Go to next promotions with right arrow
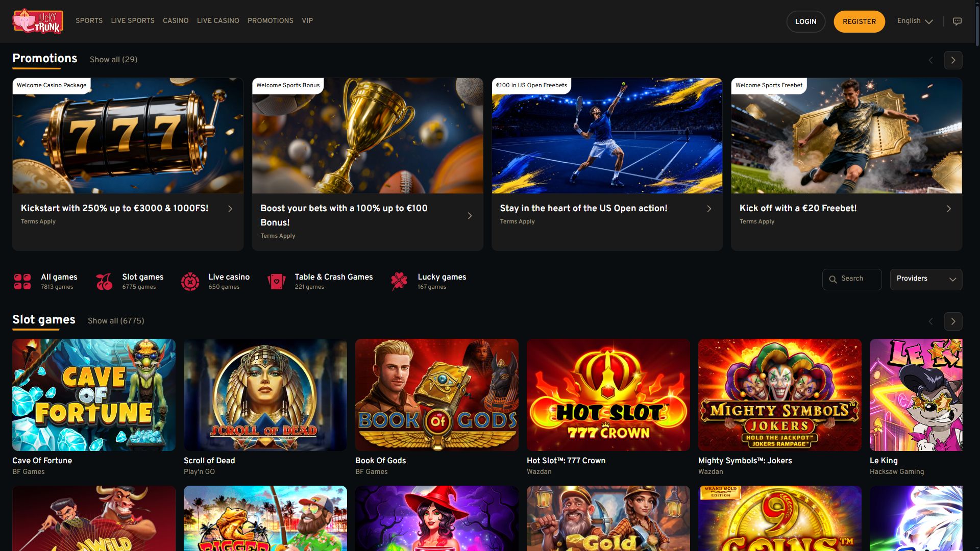 click(x=953, y=60)
